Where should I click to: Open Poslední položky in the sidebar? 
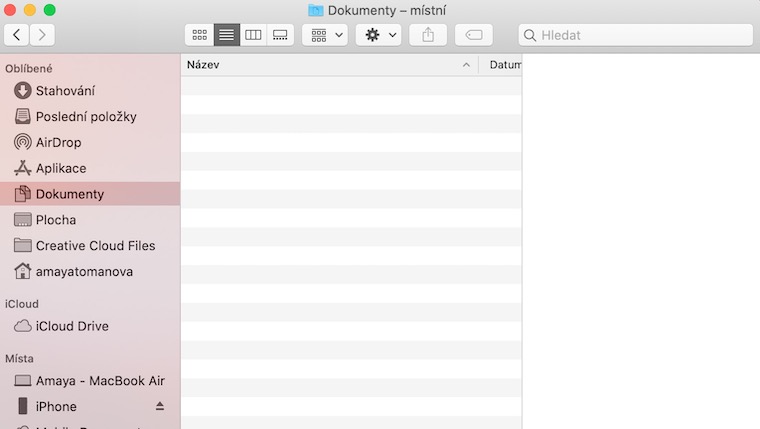tap(90, 116)
